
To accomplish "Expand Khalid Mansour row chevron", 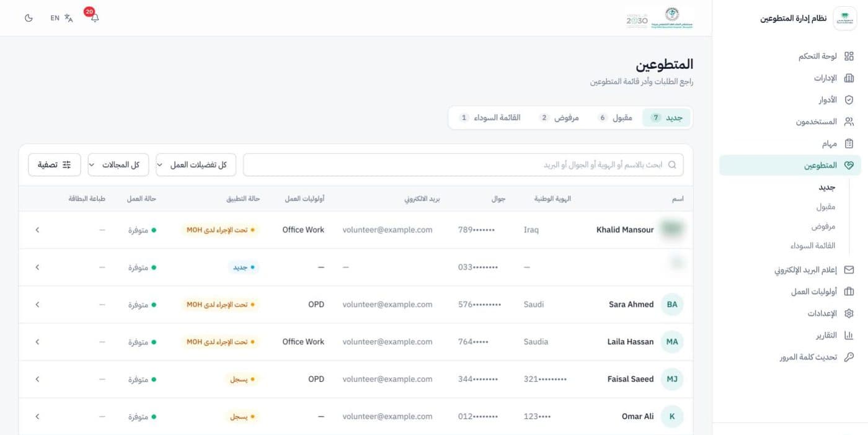I will click(x=37, y=230).
